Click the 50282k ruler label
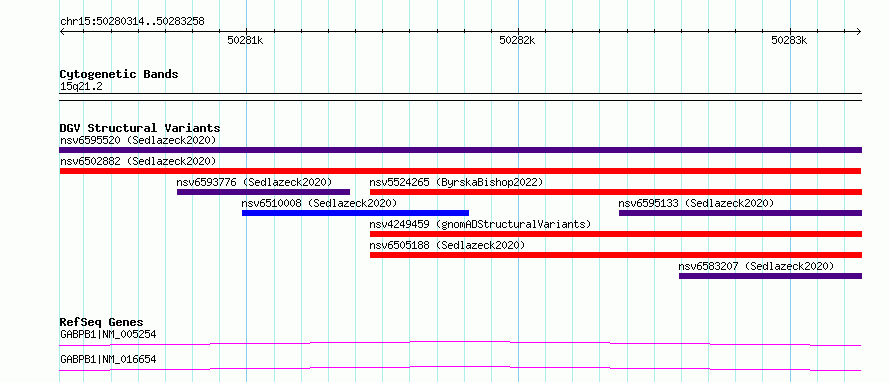Image resolution: width=890 pixels, height=382 pixels. 517,40
